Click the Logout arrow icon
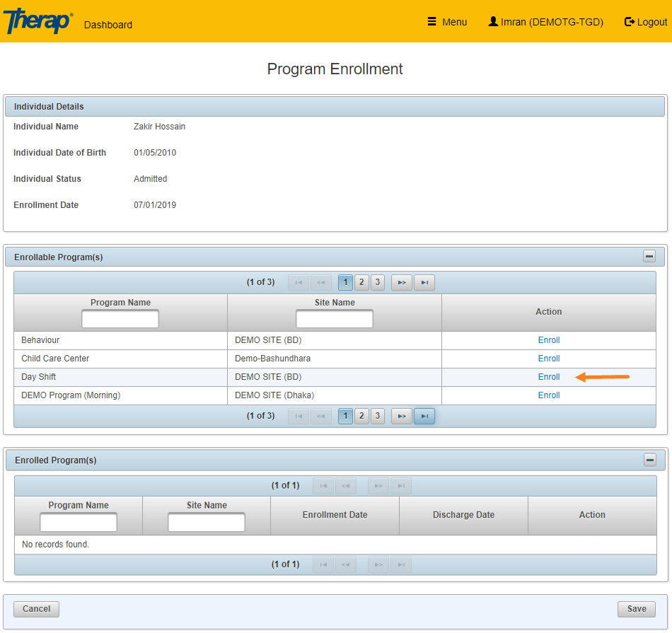The height and width of the screenshot is (633, 672). 630,21
